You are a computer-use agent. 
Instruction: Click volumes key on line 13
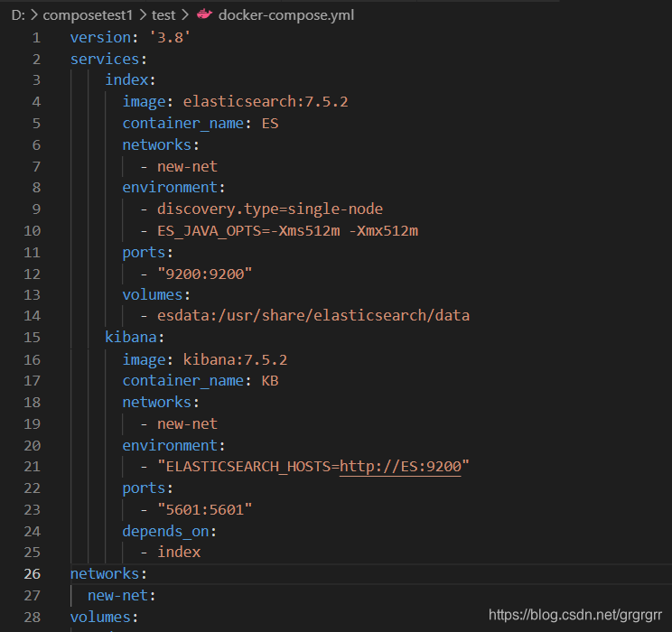pyautogui.click(x=153, y=294)
